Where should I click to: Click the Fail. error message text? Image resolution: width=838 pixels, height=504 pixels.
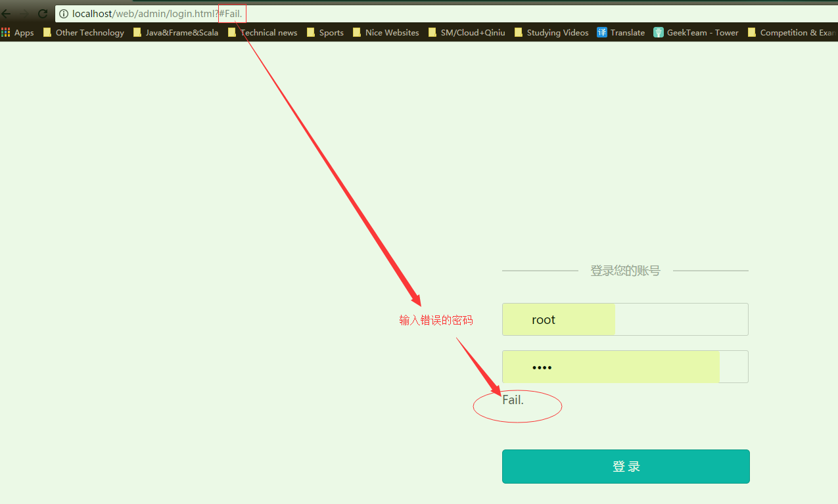pyautogui.click(x=513, y=400)
